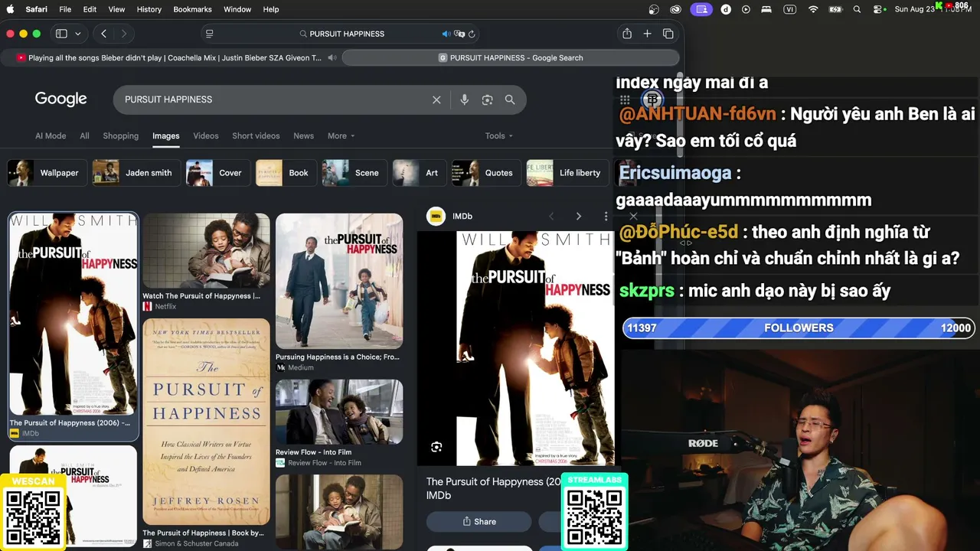Screen dimensions: 980x551
Task: Switch to the Coachella Mix YouTube tab
Action: tap(170, 57)
